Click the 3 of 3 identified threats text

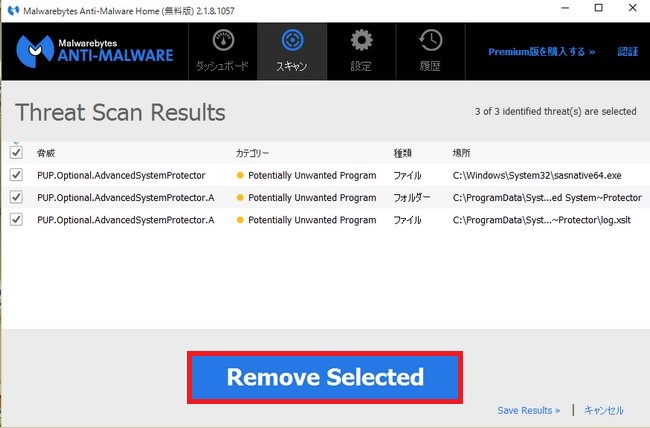click(555, 112)
